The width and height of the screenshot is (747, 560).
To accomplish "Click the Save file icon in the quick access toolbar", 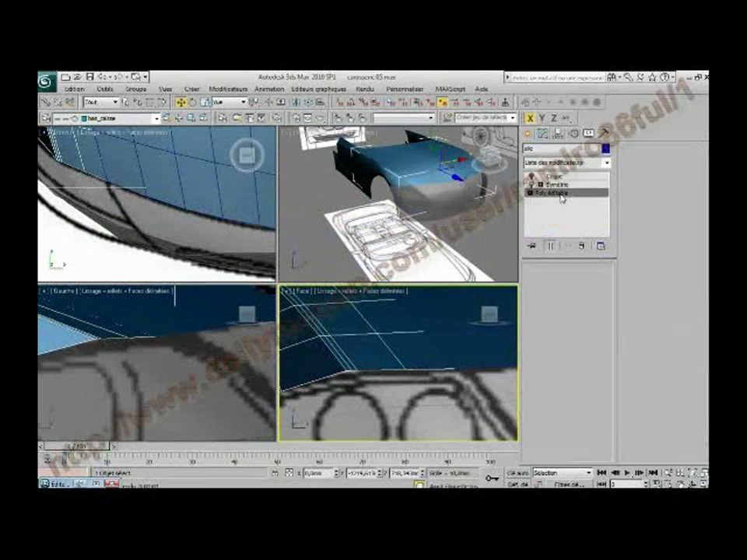I will (89, 77).
